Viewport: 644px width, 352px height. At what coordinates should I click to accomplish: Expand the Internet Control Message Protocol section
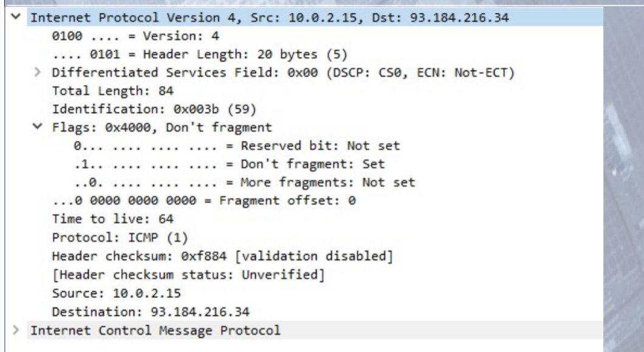point(16,330)
